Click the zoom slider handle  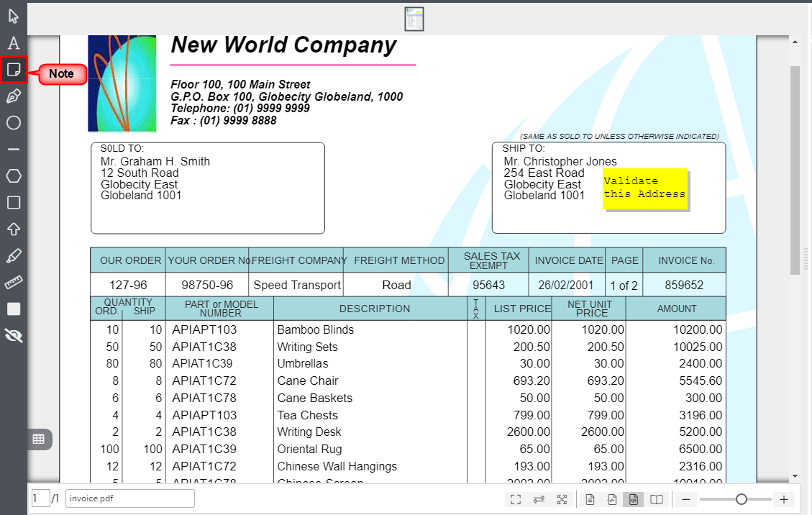coord(742,499)
